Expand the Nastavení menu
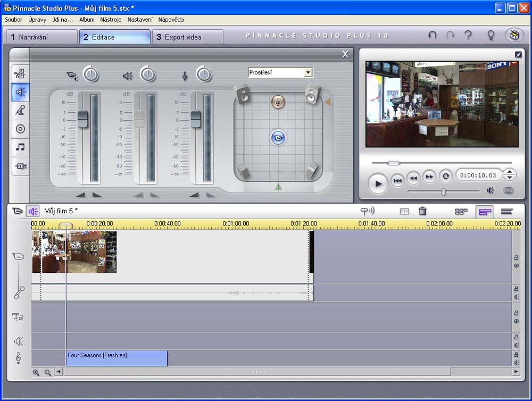 [x=140, y=20]
